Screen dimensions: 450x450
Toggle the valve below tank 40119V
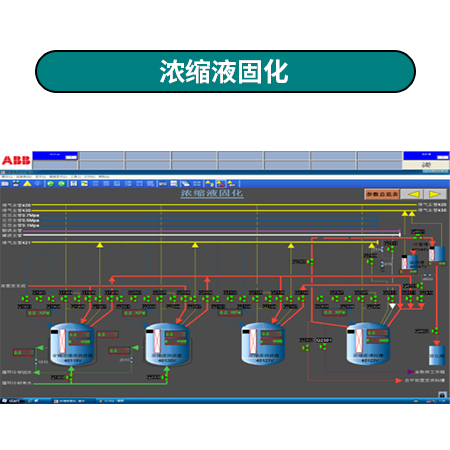tap(69, 378)
